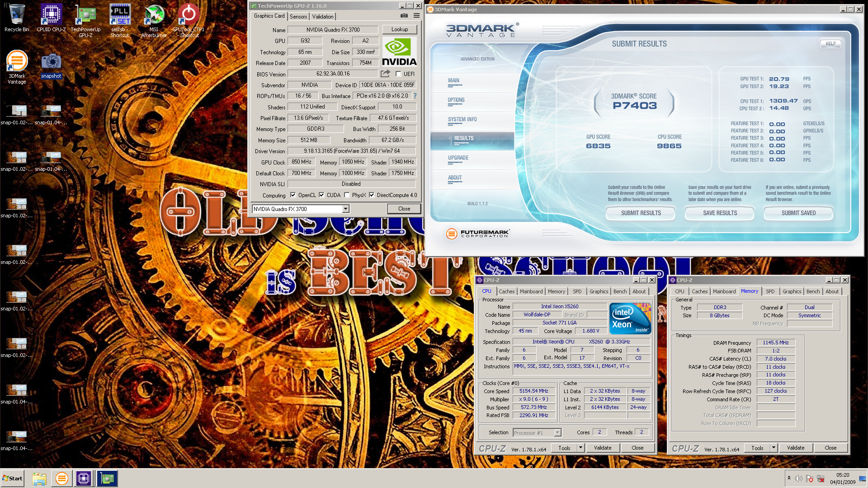Click Tools button in left CPU-Z
Viewport: 868px width, 488px height.
point(564,448)
